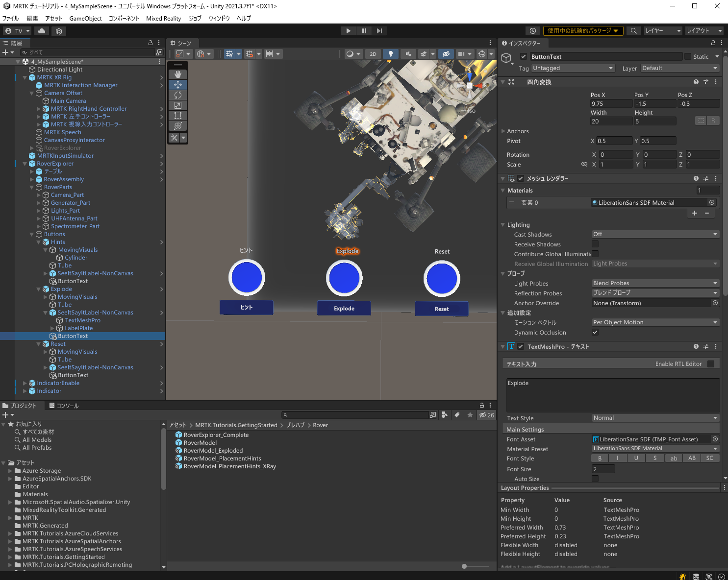Image resolution: width=728 pixels, height=580 pixels.
Task: Open the ヘルプ menu
Action: (244, 19)
